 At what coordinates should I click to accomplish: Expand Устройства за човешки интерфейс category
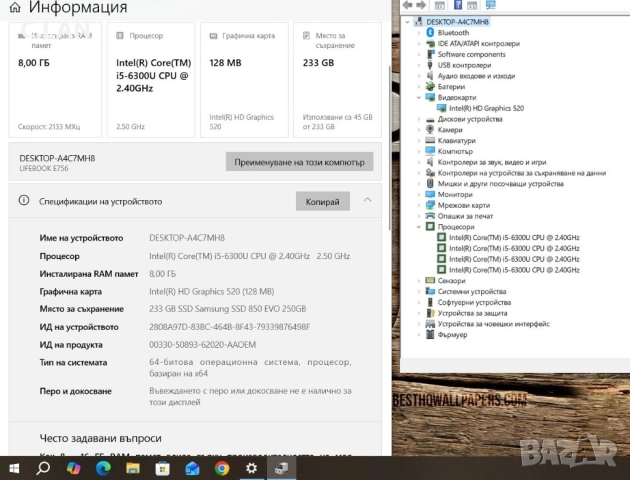point(419,324)
